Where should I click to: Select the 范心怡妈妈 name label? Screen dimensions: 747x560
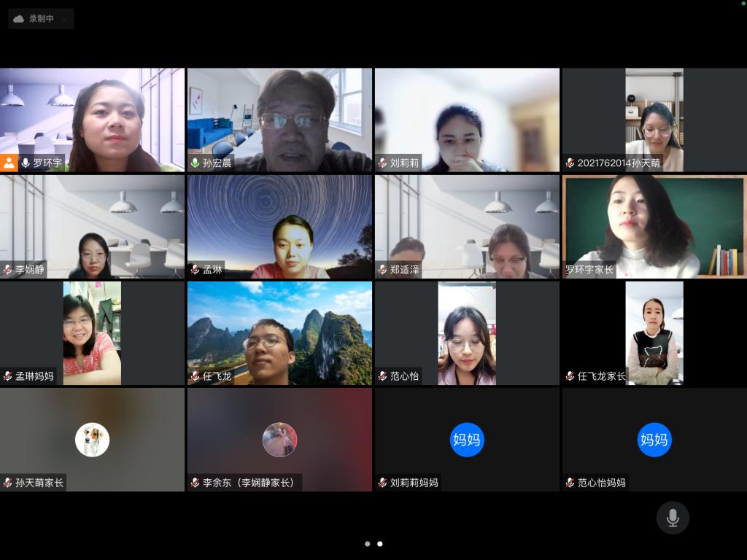click(601, 483)
